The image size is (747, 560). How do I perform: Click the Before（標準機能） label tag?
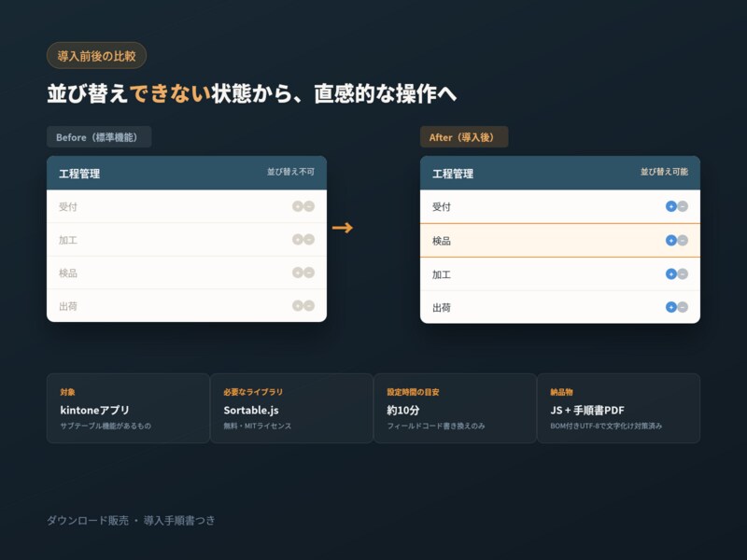[99, 137]
